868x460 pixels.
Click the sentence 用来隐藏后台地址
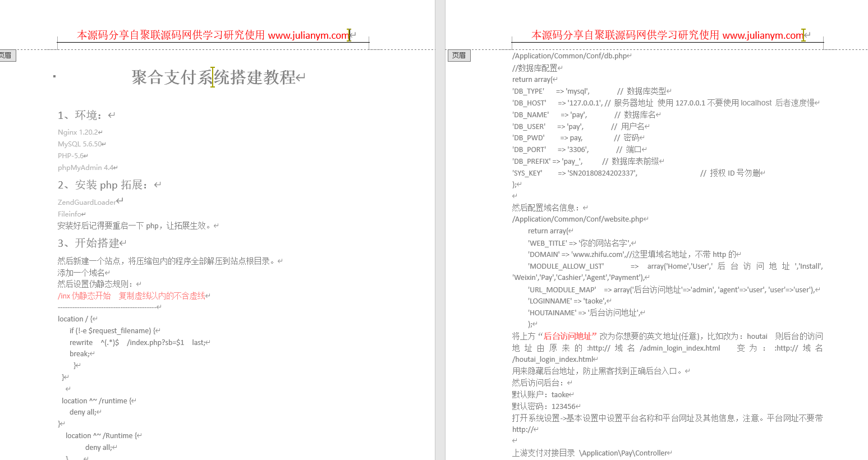click(x=598, y=371)
